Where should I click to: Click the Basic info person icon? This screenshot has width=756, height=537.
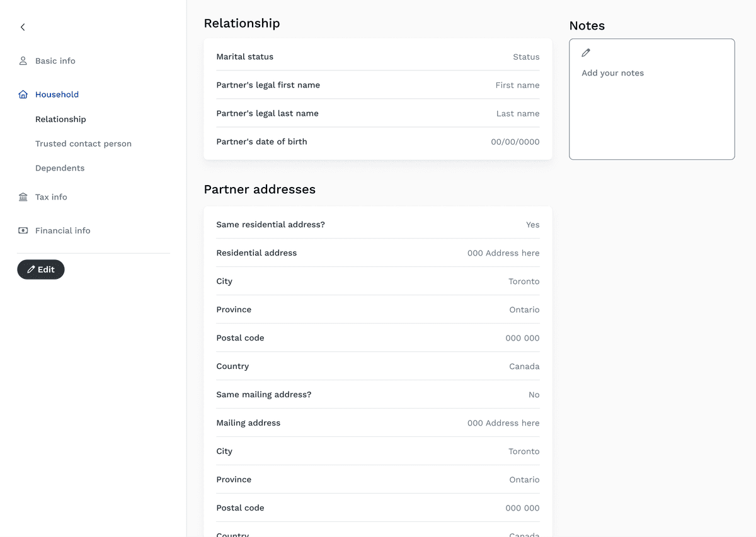click(23, 61)
